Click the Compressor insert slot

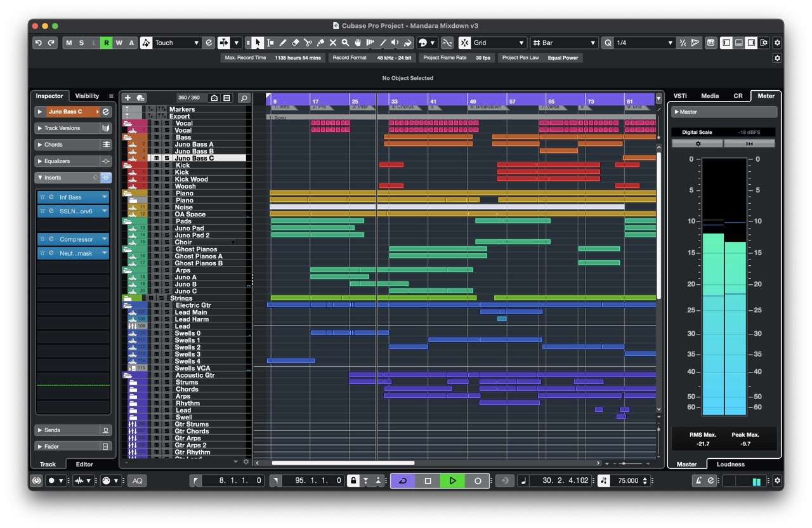click(73, 239)
